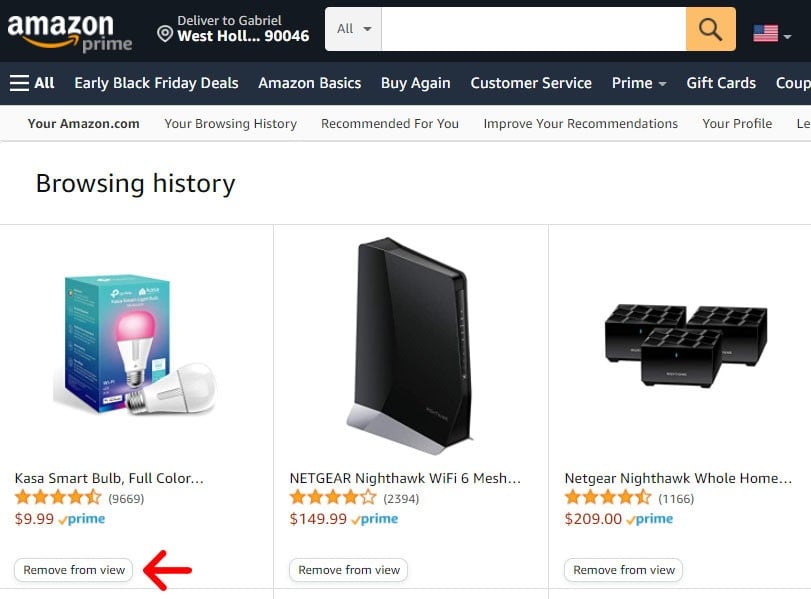
Task: Open the All category dropdown in the search bar
Action: (x=351, y=29)
